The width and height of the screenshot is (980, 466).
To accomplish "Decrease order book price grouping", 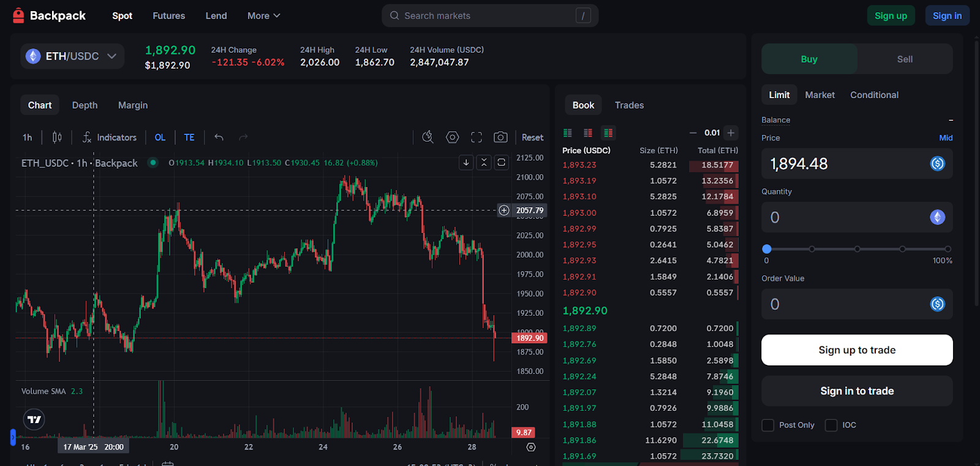I will coord(693,133).
